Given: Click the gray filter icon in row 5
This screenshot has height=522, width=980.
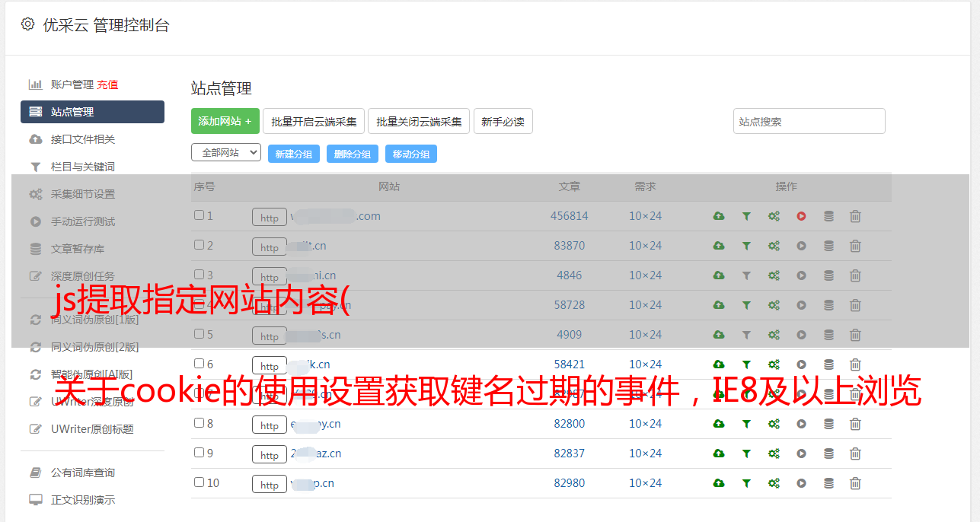Looking at the screenshot, I should pos(746,335).
